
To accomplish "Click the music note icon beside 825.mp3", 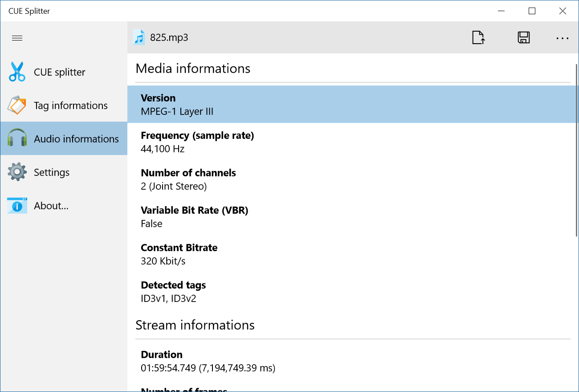I will pos(138,37).
